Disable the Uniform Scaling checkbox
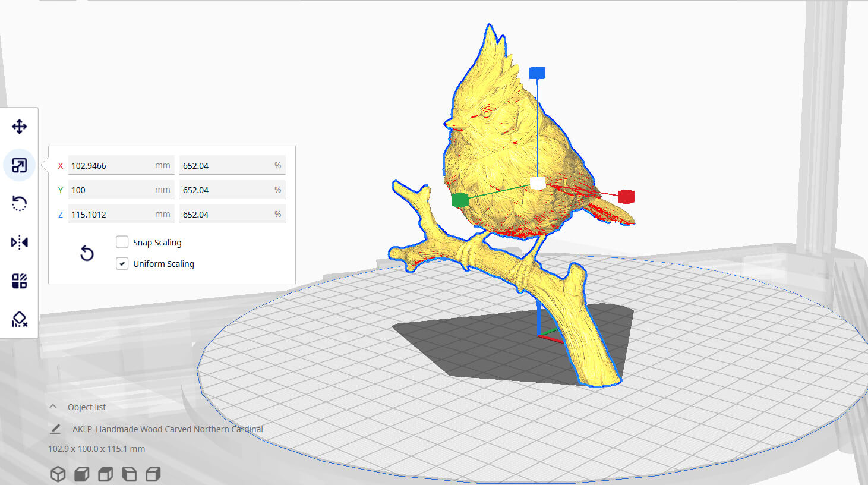Screen dimensions: 868x485 coord(122,263)
